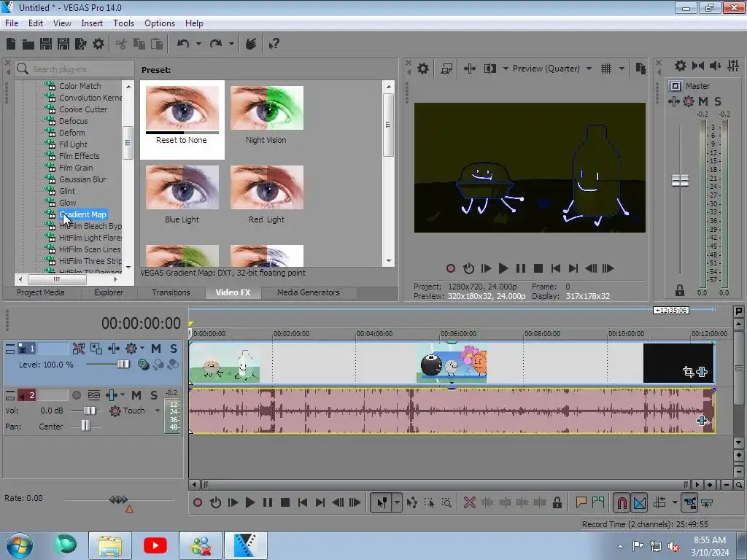The image size is (747, 560).
Task: Open the File menu
Action: 12,23
